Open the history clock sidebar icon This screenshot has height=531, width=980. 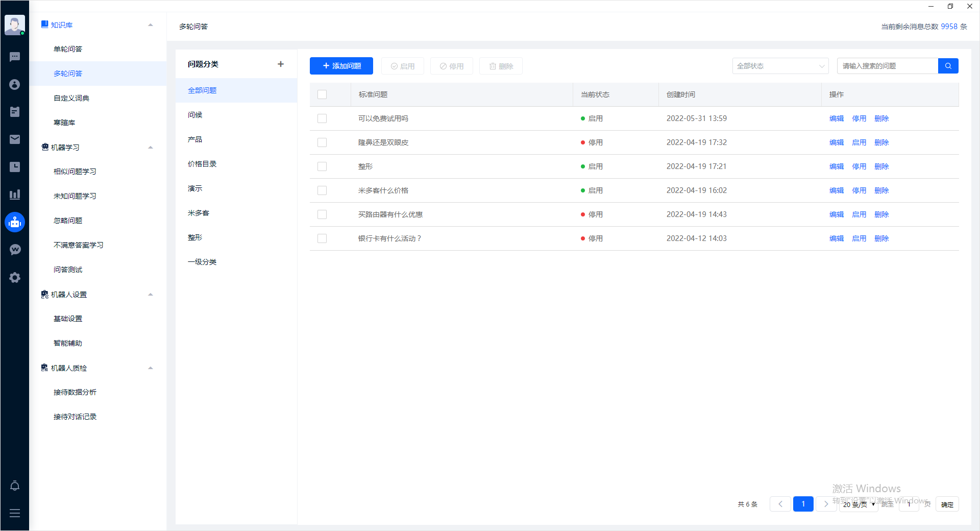[15, 167]
